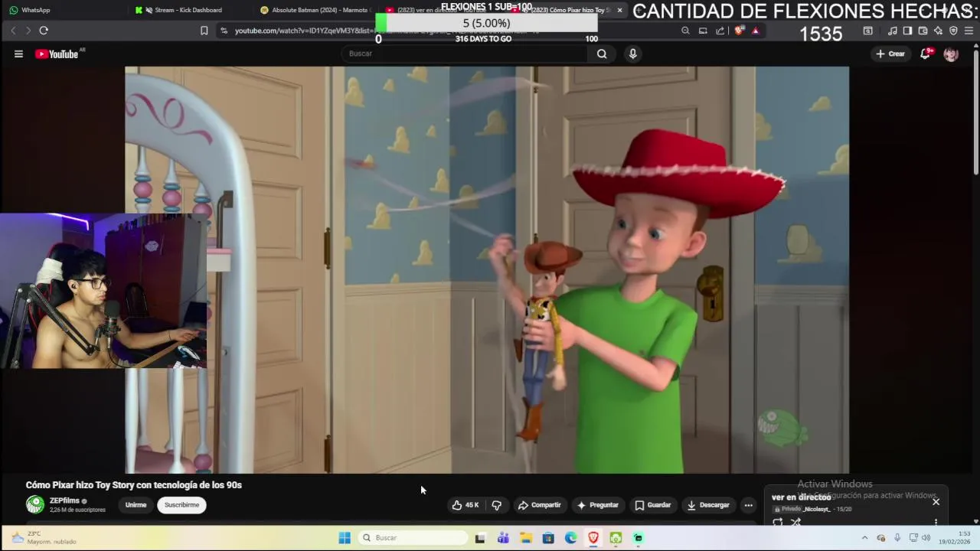980x551 pixels.
Task: Go forward with the browser forward arrow
Action: tap(28, 31)
